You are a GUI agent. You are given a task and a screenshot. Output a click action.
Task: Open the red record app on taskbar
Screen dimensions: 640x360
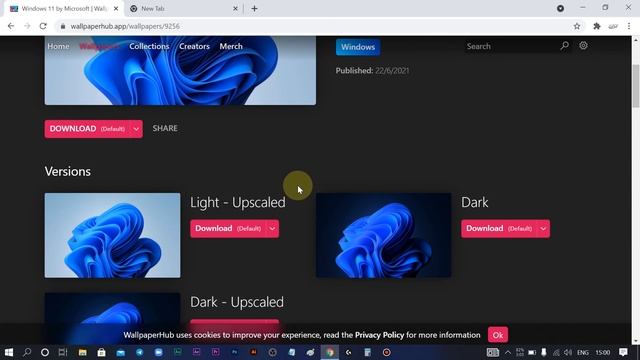pyautogui.click(x=387, y=352)
